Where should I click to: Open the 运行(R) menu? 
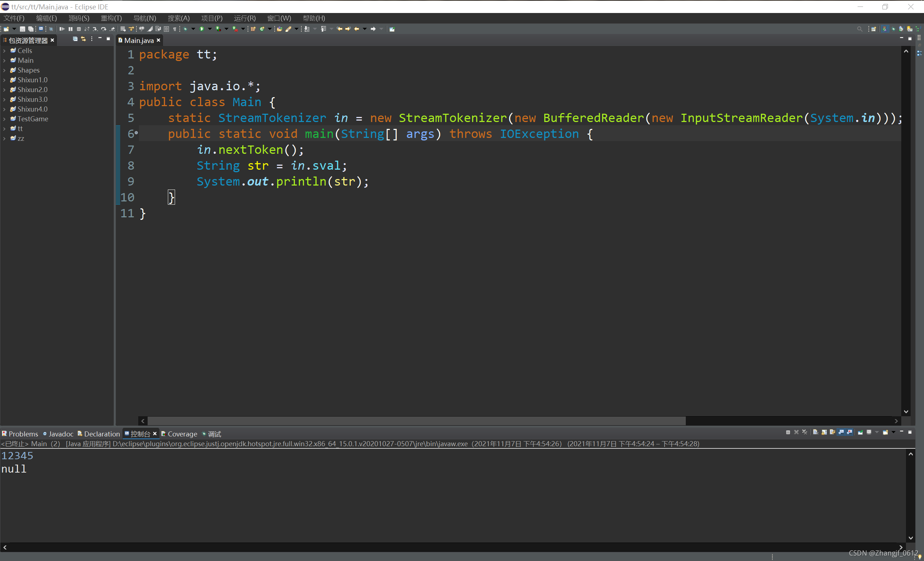(x=244, y=18)
